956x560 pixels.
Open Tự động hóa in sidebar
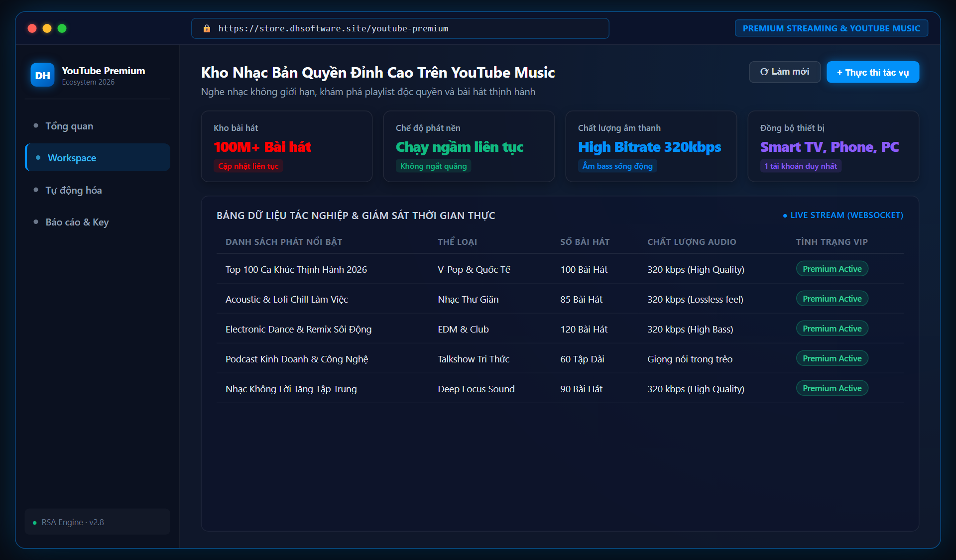pyautogui.click(x=98, y=190)
